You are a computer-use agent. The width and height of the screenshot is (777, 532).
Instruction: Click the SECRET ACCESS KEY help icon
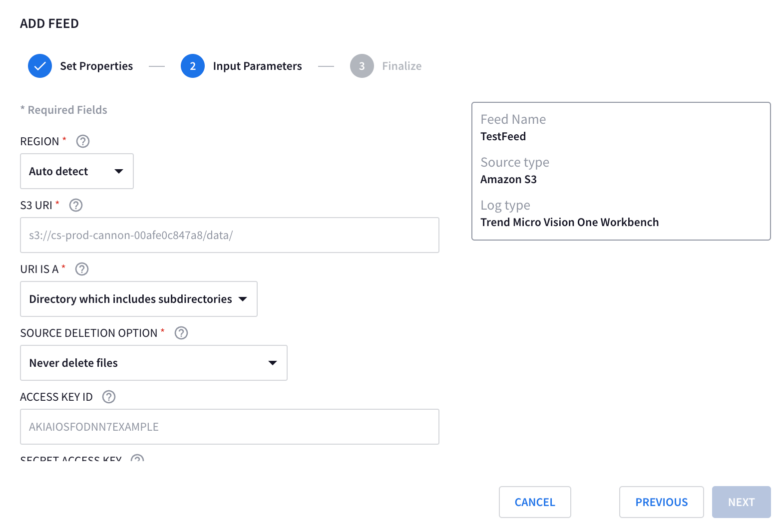[x=137, y=459]
